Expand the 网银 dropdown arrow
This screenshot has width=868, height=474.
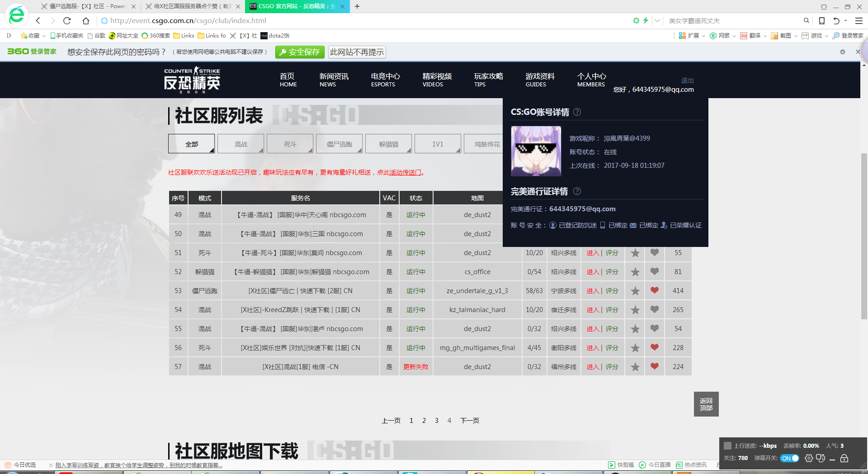coord(734,36)
